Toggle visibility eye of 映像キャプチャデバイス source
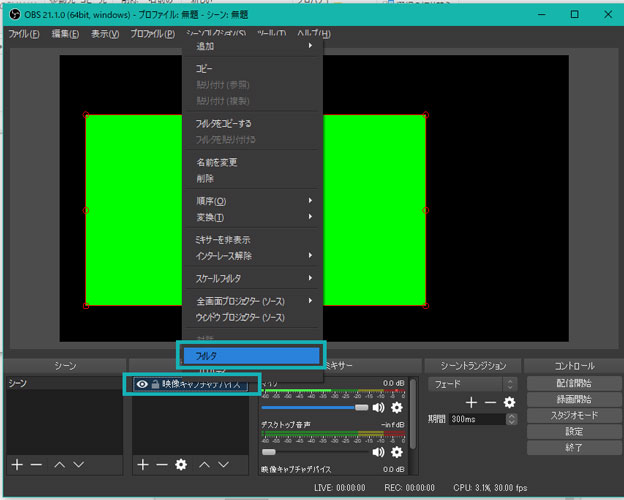This screenshot has width=624, height=500. (142, 384)
